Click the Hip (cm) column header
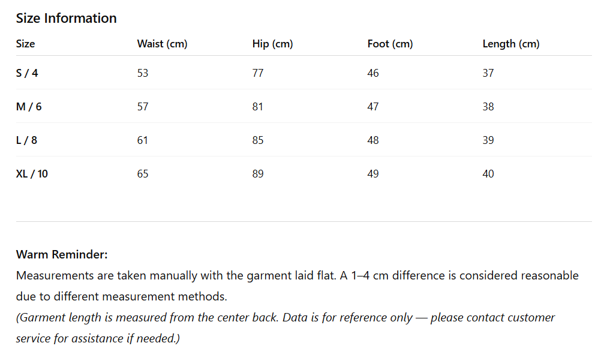The height and width of the screenshot is (364, 607). (x=272, y=44)
